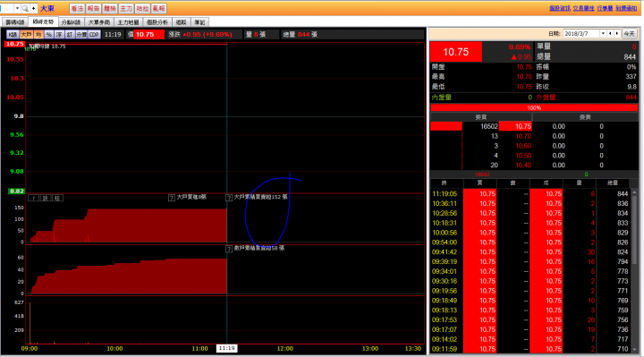The width and height of the screenshot is (644, 357).
Task: Switch to the 主力地圖 tab
Action: (x=128, y=22)
